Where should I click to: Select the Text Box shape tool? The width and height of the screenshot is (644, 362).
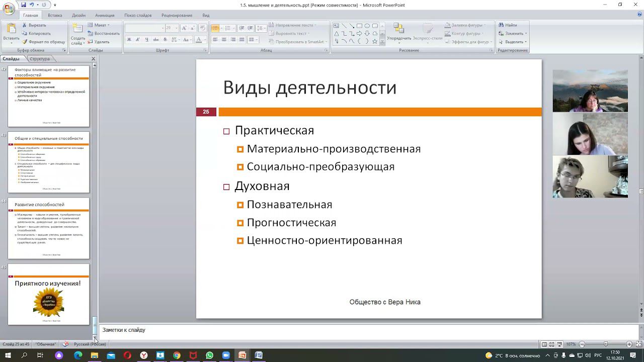[336, 26]
